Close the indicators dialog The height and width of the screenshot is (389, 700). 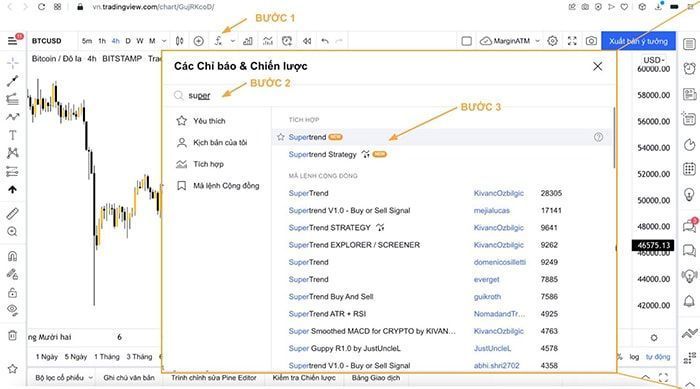(x=597, y=67)
